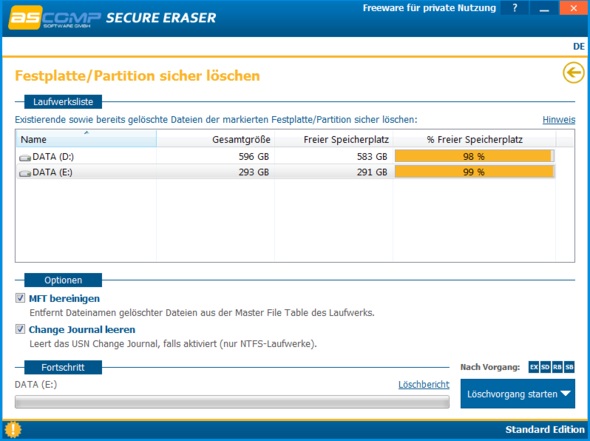This screenshot has height=441, width=590.
Task: Sort by % Freier Speicherplatz column header
Action: coord(474,139)
